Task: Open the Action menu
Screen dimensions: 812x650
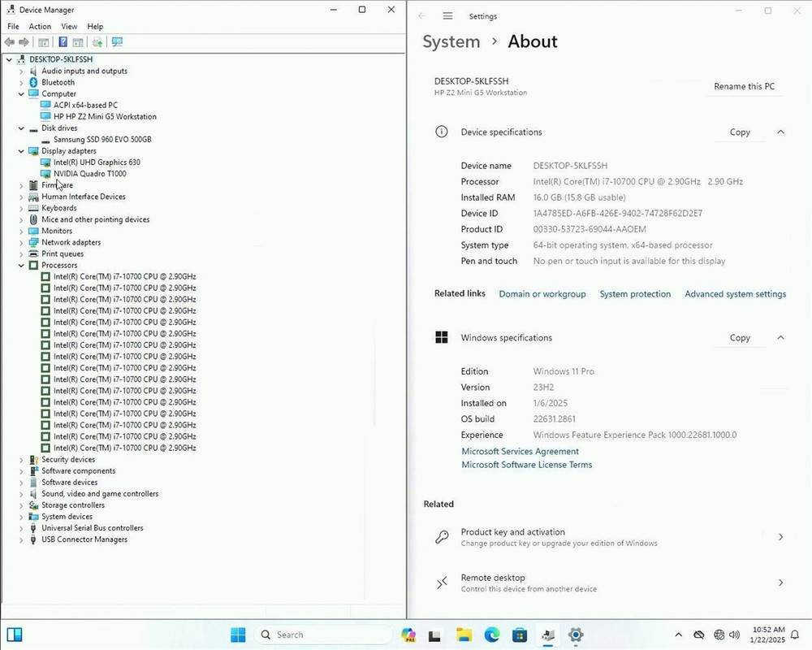Action: pyautogui.click(x=40, y=27)
